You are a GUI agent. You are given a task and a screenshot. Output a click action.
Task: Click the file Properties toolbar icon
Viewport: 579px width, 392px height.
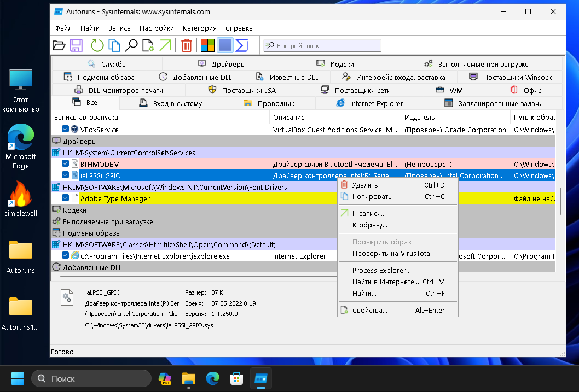click(x=148, y=46)
